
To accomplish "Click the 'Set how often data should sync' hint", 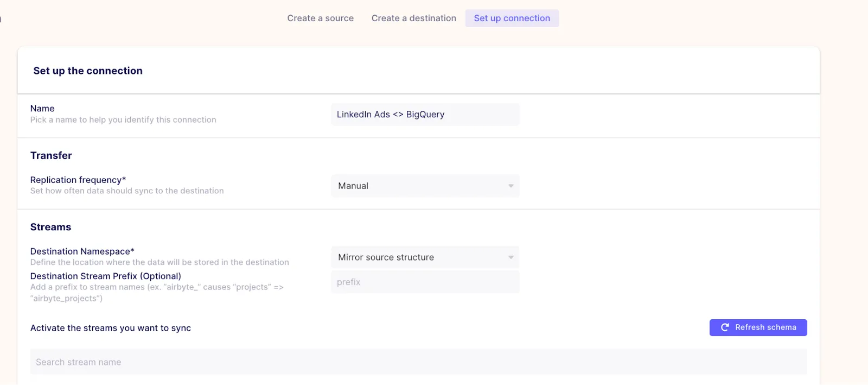I will [x=127, y=191].
